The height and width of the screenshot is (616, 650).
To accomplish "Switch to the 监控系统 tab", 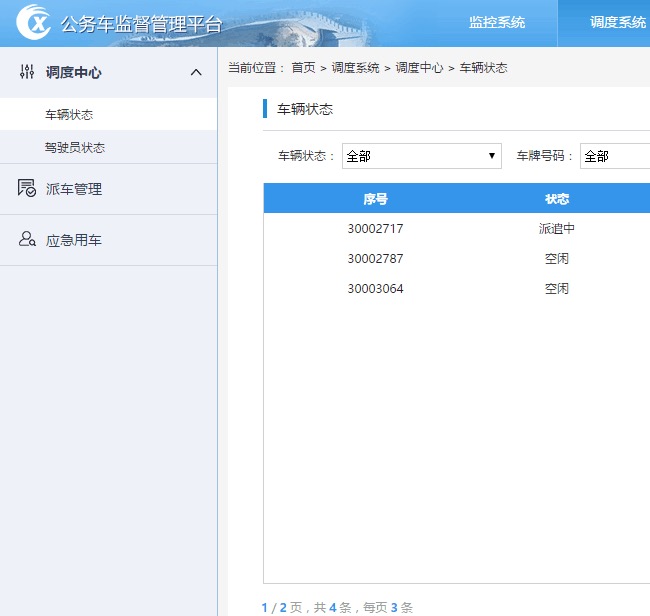I will (497, 23).
